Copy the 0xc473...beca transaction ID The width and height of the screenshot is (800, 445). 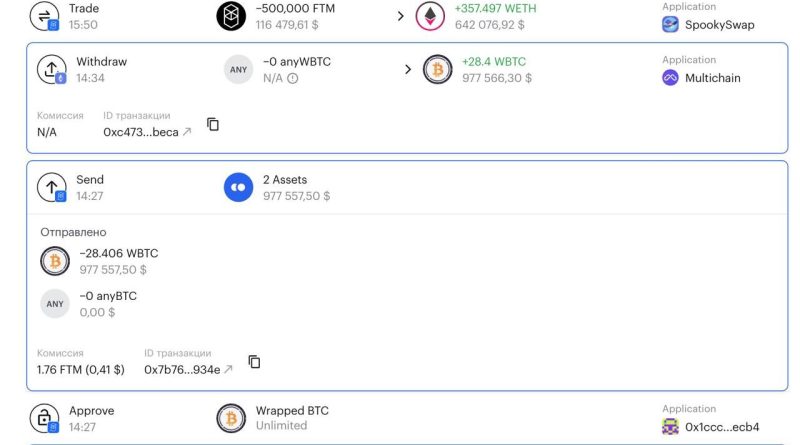pyautogui.click(x=213, y=124)
